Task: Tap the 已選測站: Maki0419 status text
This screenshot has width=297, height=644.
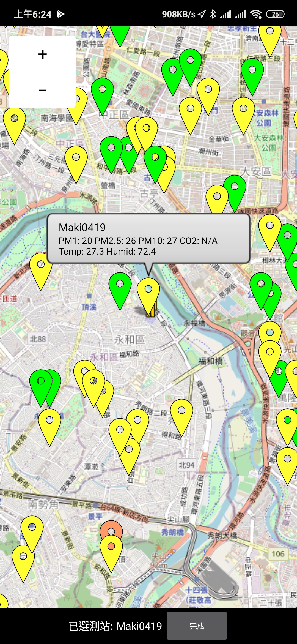Action: 115,626
